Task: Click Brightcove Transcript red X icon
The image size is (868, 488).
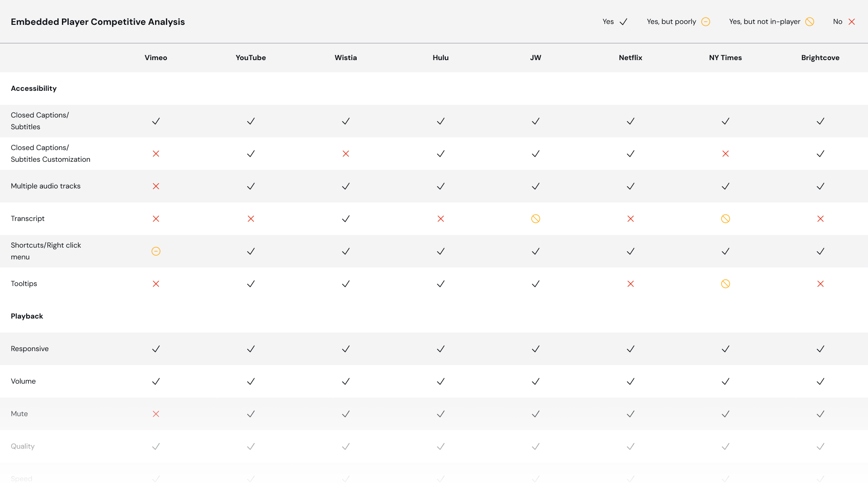Action: point(821,219)
